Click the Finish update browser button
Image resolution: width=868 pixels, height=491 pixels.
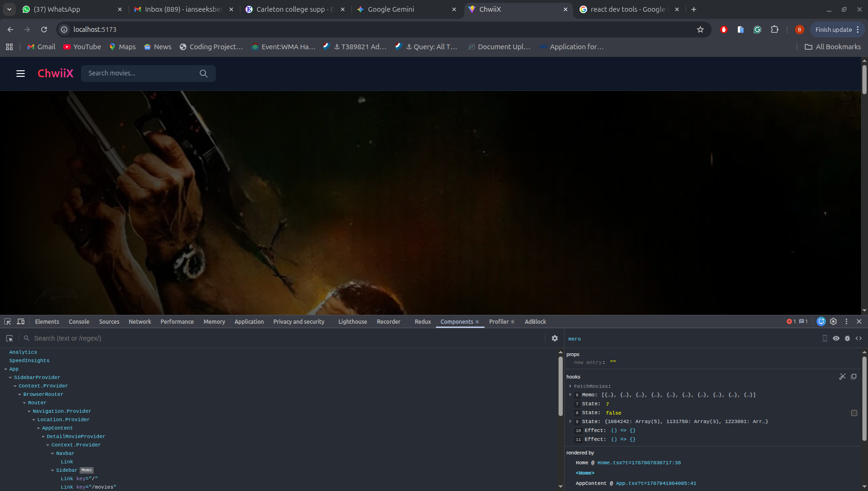pos(833,29)
